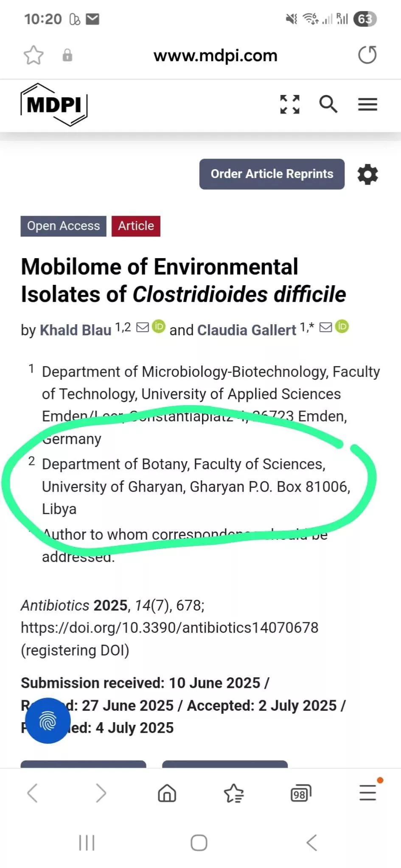This screenshot has height=868, width=401.
Task: Open search with magnifier icon
Action: pos(328,104)
